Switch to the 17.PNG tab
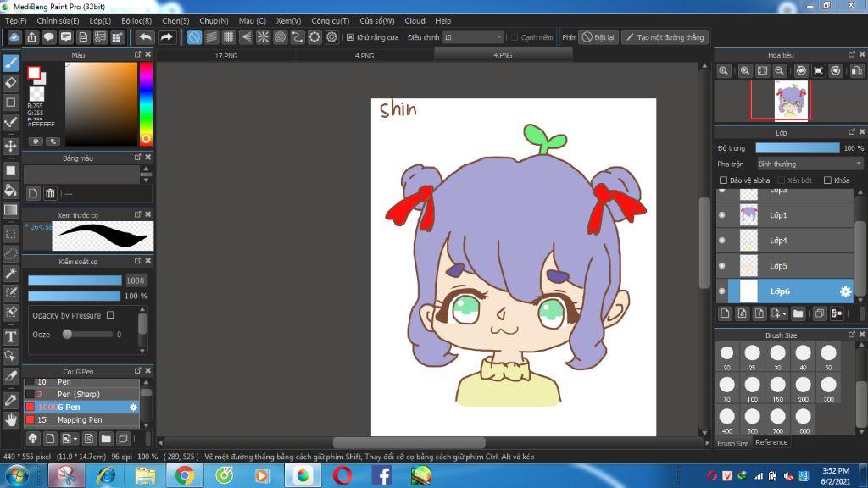The width and height of the screenshot is (868, 488). tap(225, 55)
